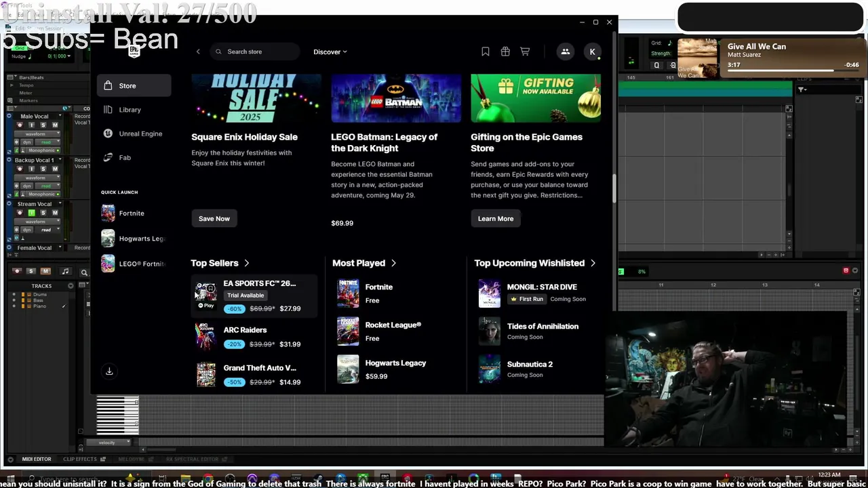This screenshot has width=868, height=488.
Task: Launch LEGO Fortnite from Quick Launch
Action: pyautogui.click(x=133, y=264)
